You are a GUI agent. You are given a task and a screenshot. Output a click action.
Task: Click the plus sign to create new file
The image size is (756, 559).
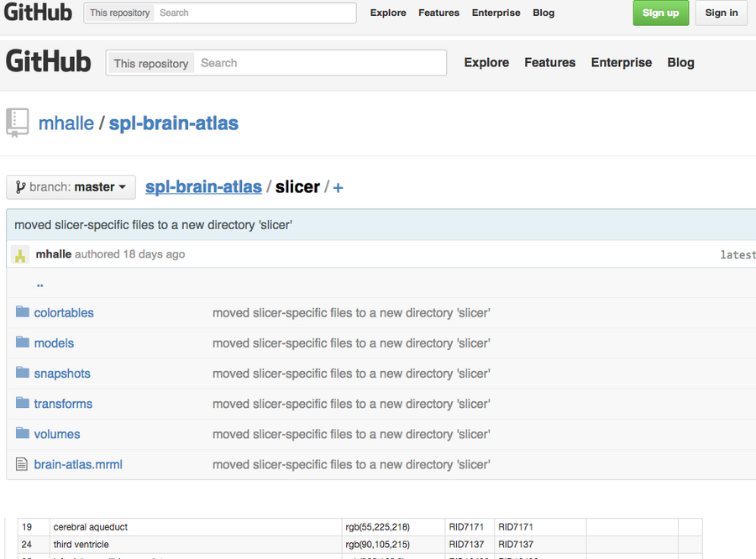click(x=338, y=188)
